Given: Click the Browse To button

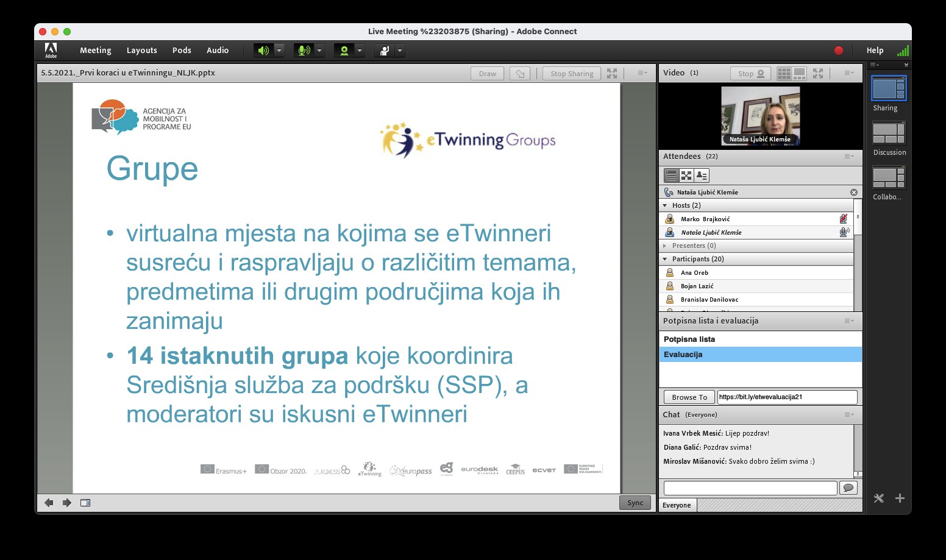Looking at the screenshot, I should coord(689,397).
